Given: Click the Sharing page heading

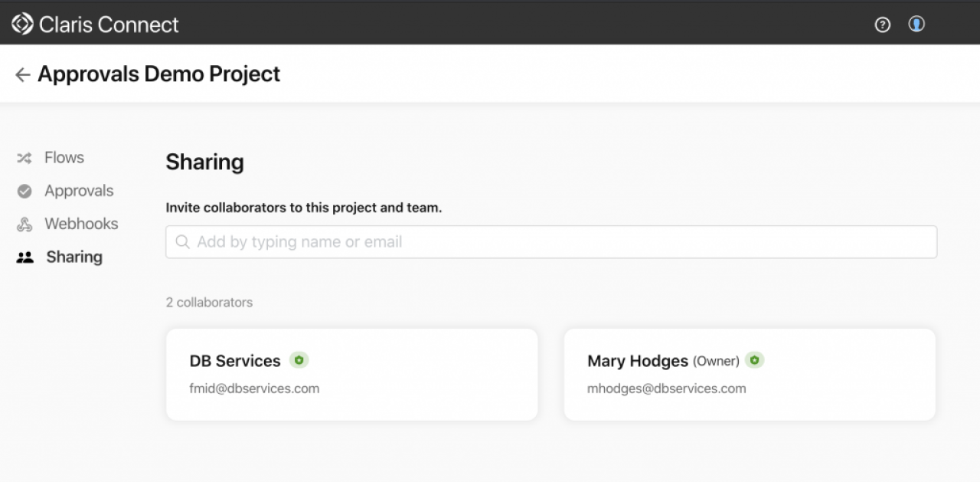Looking at the screenshot, I should 204,162.
